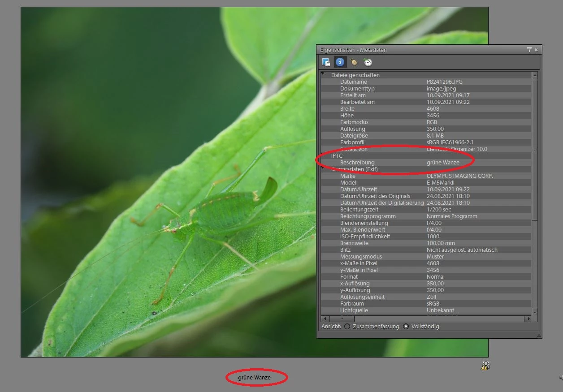Select the y-Maße in Pixel row
This screenshot has height=392, width=563.
click(426, 270)
